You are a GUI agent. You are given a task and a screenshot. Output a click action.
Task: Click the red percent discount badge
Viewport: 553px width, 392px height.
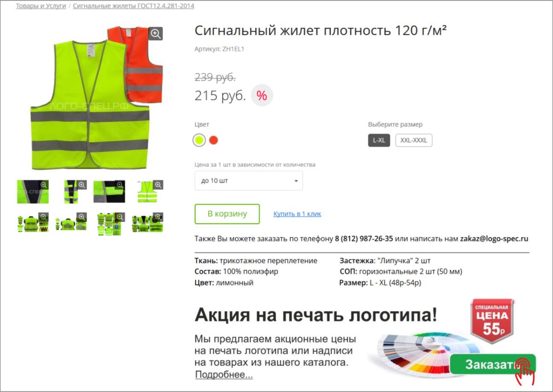point(262,96)
